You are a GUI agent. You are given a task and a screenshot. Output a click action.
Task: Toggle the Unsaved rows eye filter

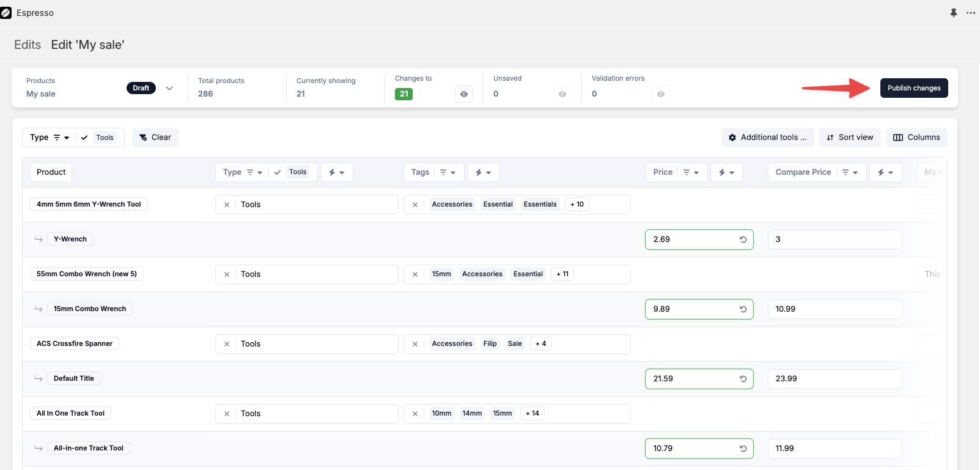tap(562, 94)
